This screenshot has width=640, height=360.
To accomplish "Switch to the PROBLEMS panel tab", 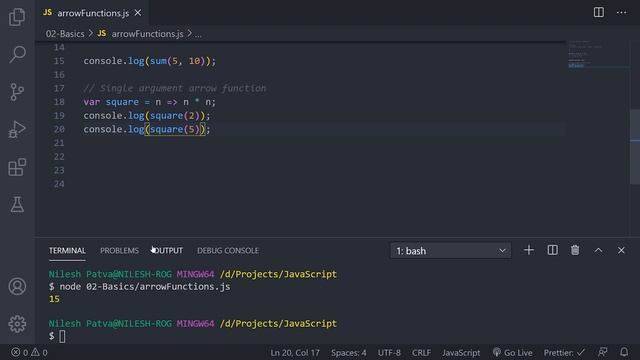I will [x=120, y=251].
